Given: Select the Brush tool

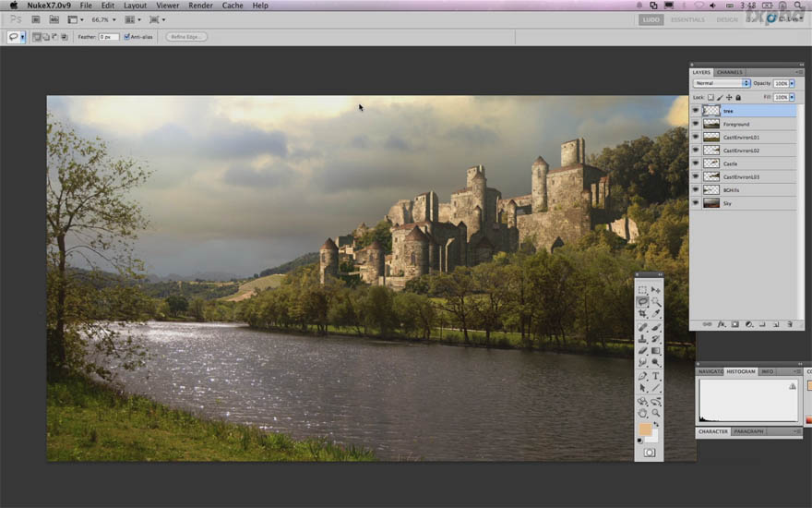Looking at the screenshot, I should tap(656, 328).
